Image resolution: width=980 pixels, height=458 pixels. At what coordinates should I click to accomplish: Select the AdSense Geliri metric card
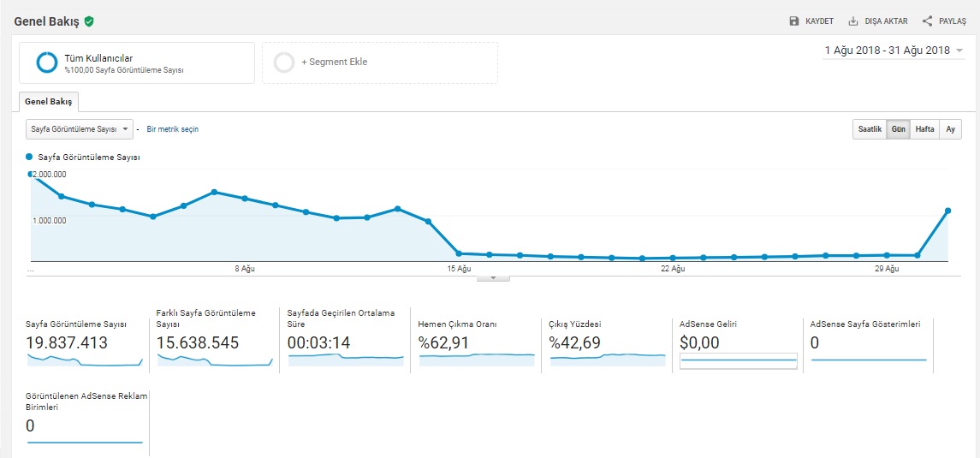point(738,342)
